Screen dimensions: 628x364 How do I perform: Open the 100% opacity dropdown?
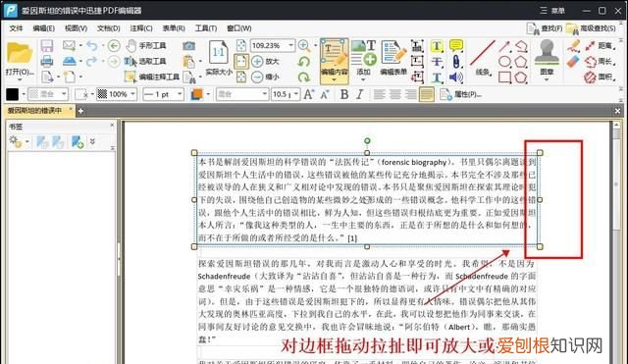point(133,94)
